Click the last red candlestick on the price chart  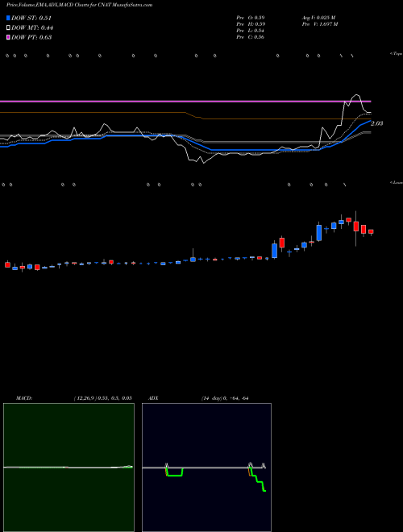pyautogui.click(x=371, y=231)
